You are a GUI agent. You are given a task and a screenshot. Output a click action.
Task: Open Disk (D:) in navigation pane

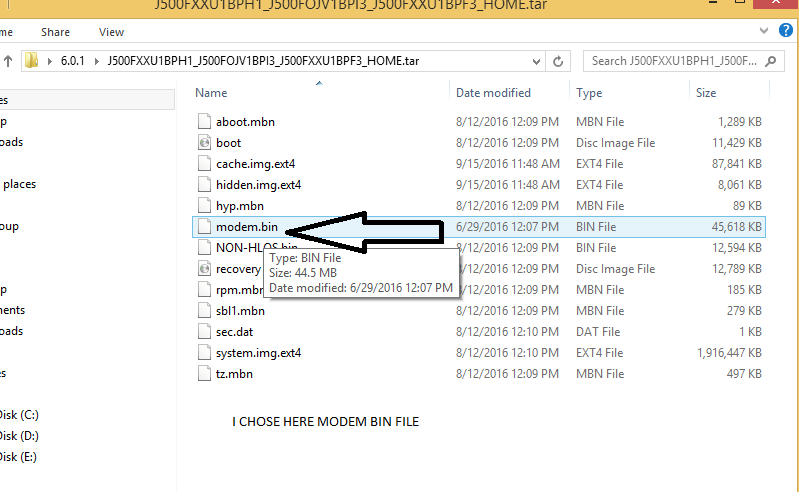[x=19, y=435]
